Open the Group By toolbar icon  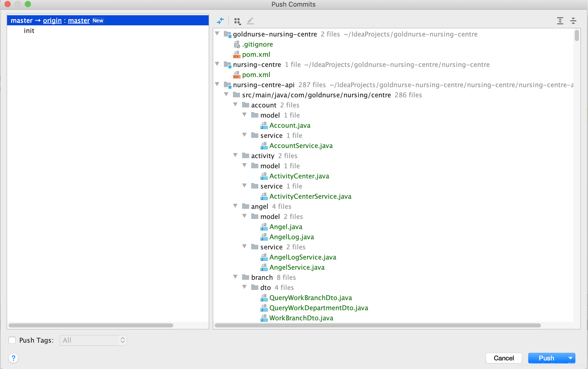point(238,21)
